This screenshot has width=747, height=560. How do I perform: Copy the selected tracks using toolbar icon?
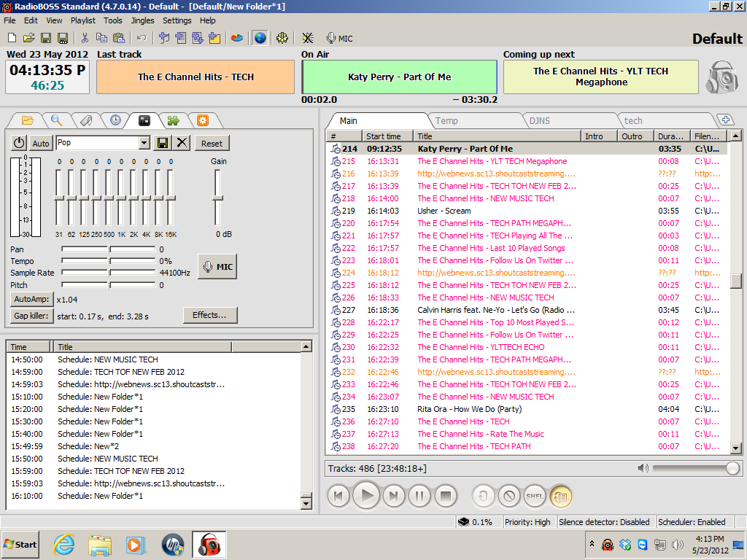pos(101,38)
